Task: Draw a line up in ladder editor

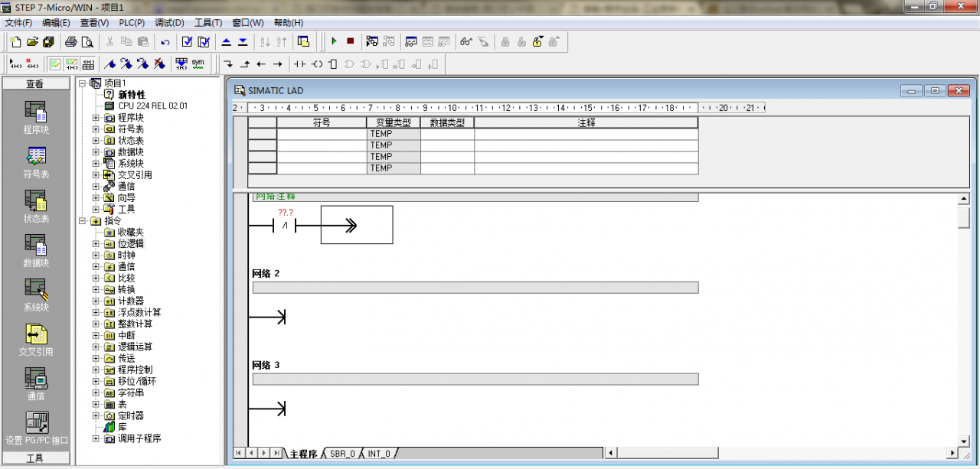Action: pyautogui.click(x=245, y=64)
